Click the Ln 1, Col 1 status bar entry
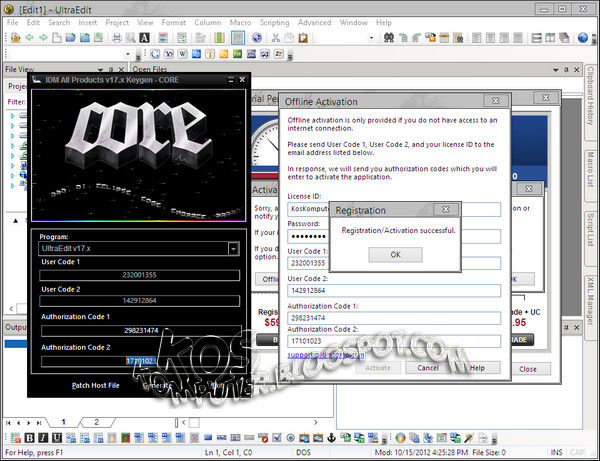Image resolution: width=600 pixels, height=461 pixels. [x=228, y=452]
